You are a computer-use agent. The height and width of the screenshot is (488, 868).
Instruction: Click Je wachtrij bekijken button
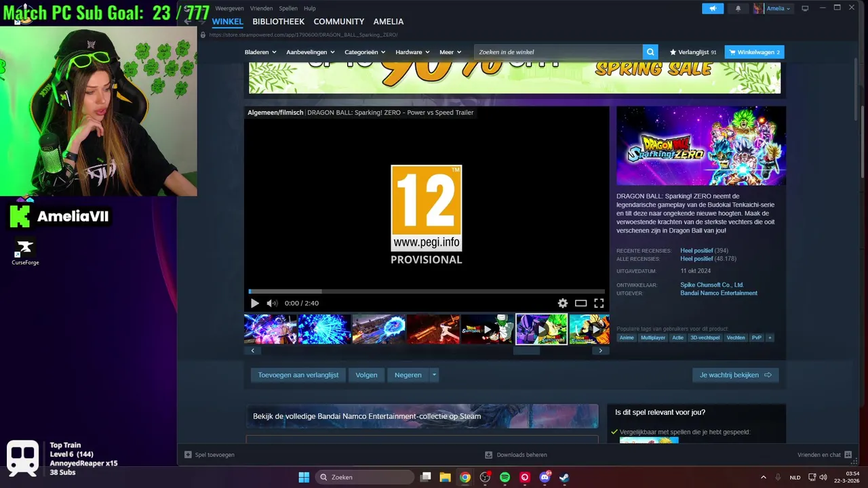pyautogui.click(x=735, y=375)
